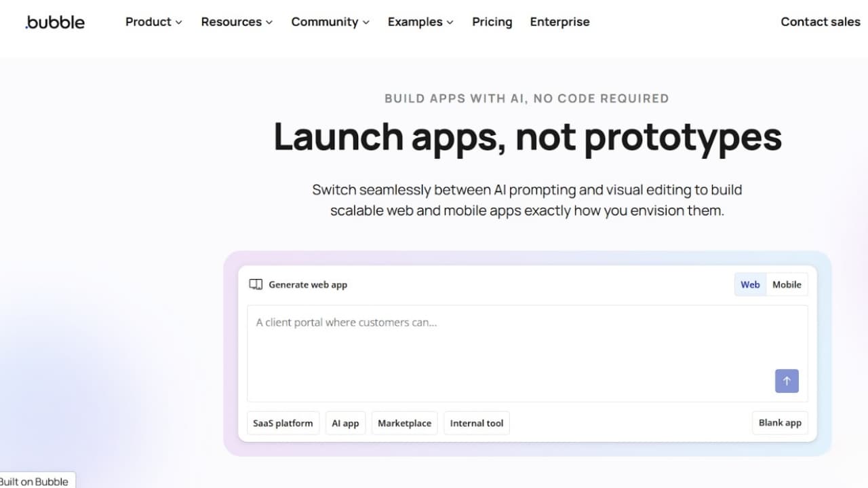This screenshot has width=868, height=488.
Task: Open the Community dropdown
Action: [x=330, y=22]
